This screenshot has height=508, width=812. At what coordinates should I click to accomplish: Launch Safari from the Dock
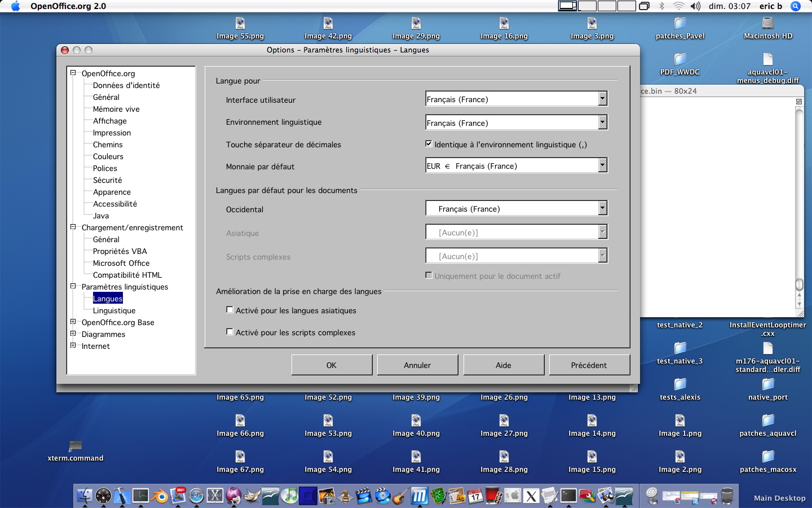coord(196,496)
